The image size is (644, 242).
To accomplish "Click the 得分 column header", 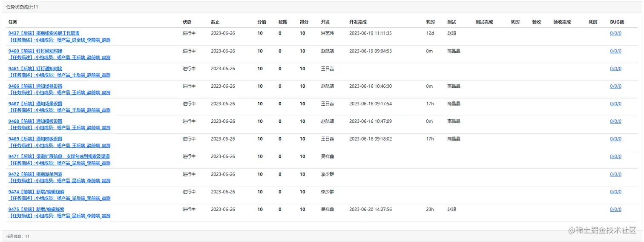I will pos(304,22).
